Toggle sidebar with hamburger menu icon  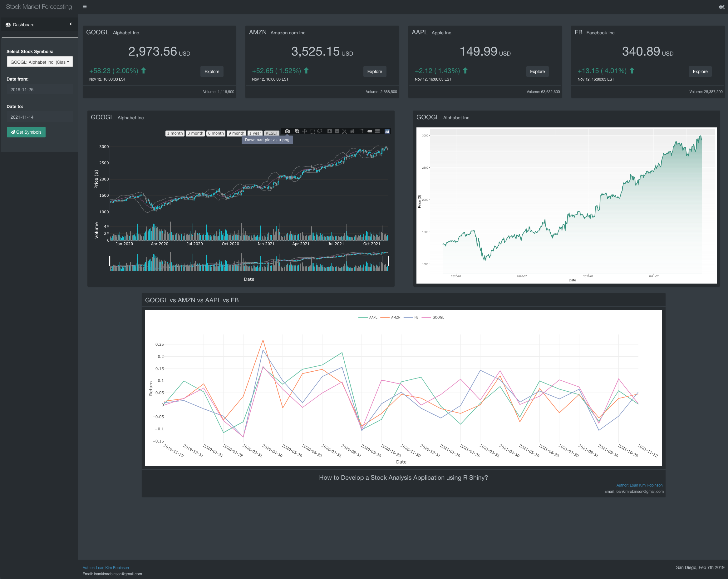coord(84,7)
